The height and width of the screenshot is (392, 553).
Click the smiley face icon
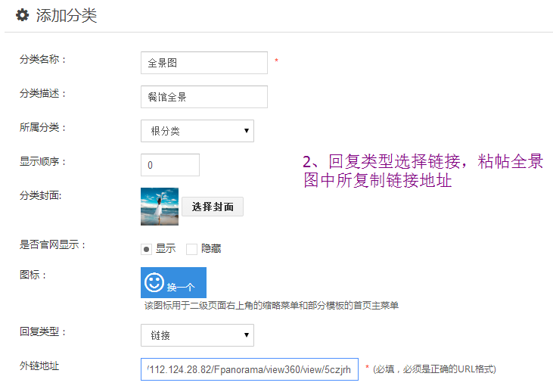tap(154, 284)
